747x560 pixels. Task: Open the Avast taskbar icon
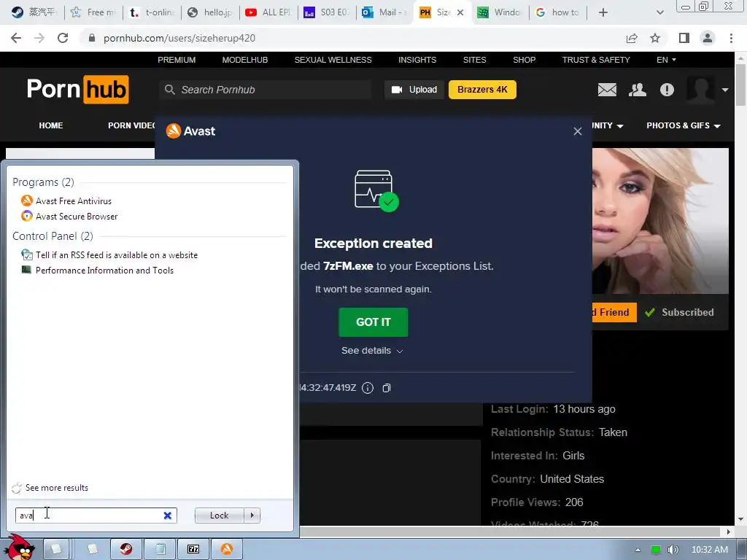coord(227,549)
